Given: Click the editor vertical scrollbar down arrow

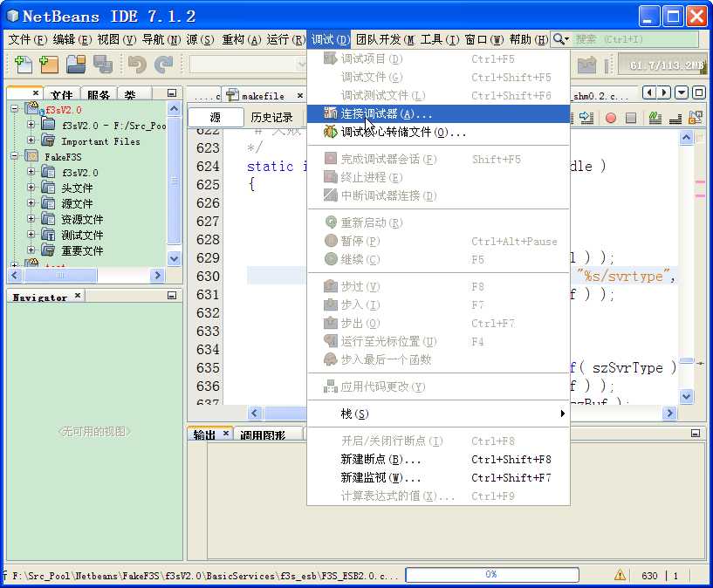Looking at the screenshot, I should coord(686,396).
